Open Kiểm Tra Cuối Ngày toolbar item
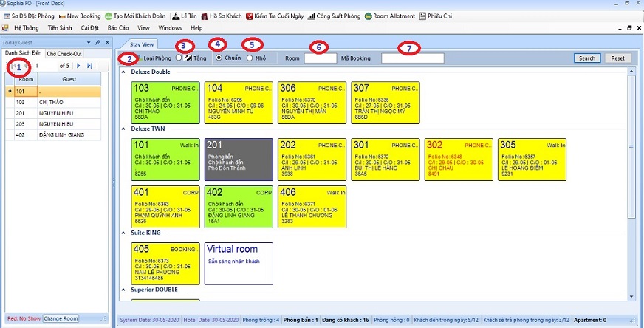 (x=275, y=16)
